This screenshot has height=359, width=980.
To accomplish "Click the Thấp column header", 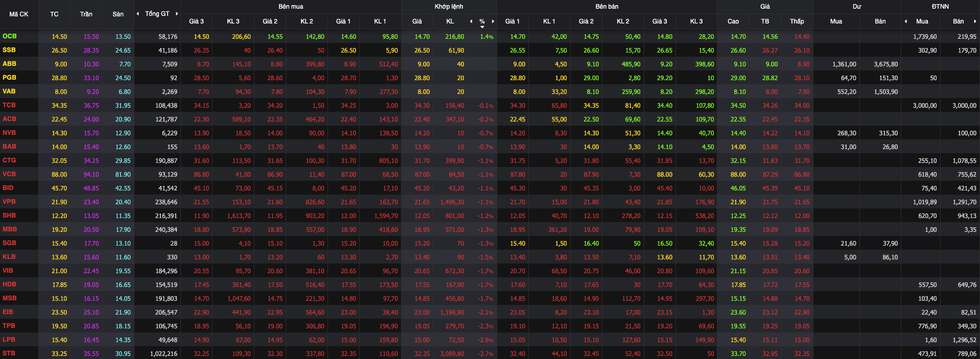I will pyautogui.click(x=797, y=21).
